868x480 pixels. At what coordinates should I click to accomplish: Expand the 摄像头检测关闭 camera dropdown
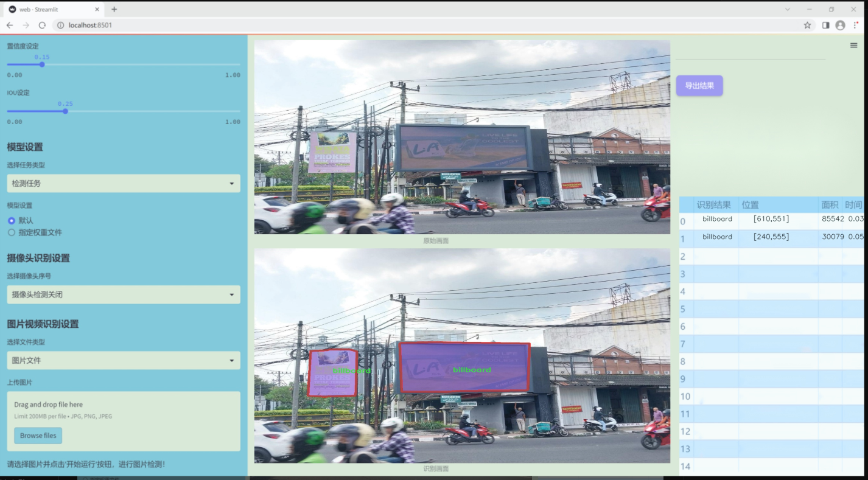124,294
